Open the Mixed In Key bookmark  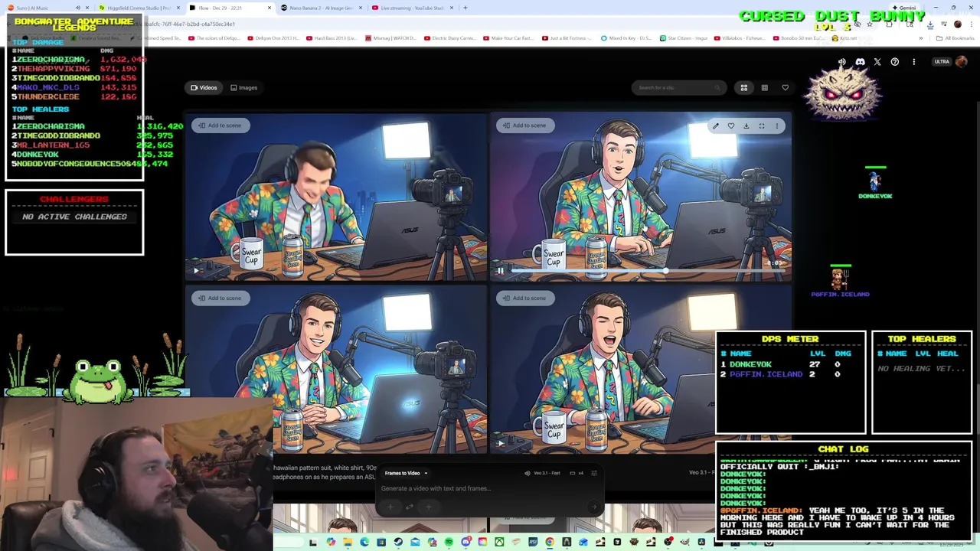click(626, 37)
